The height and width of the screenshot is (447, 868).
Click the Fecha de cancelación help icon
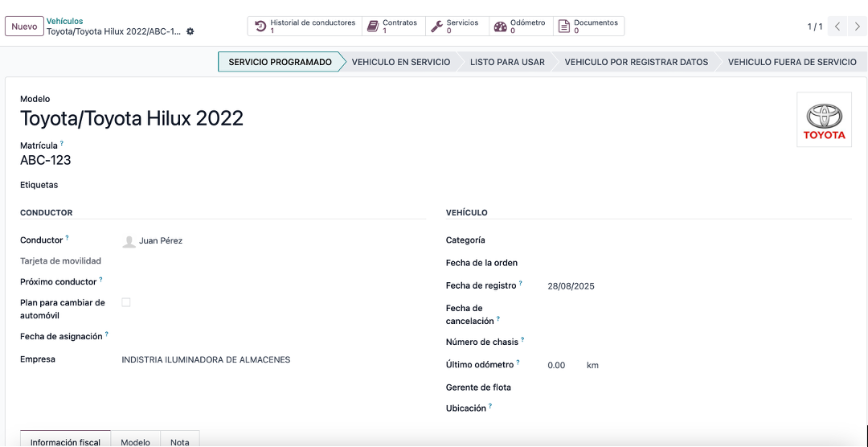498,319
